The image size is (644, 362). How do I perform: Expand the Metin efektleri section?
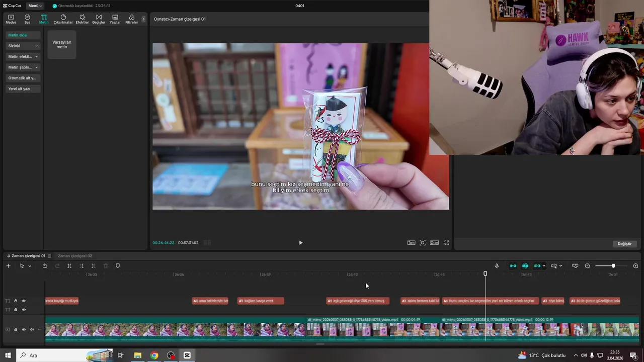point(23,56)
